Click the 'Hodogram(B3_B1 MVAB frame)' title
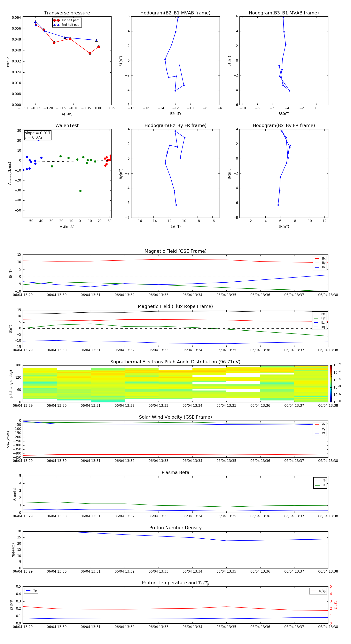This screenshot has width=351, height=644. point(284,13)
